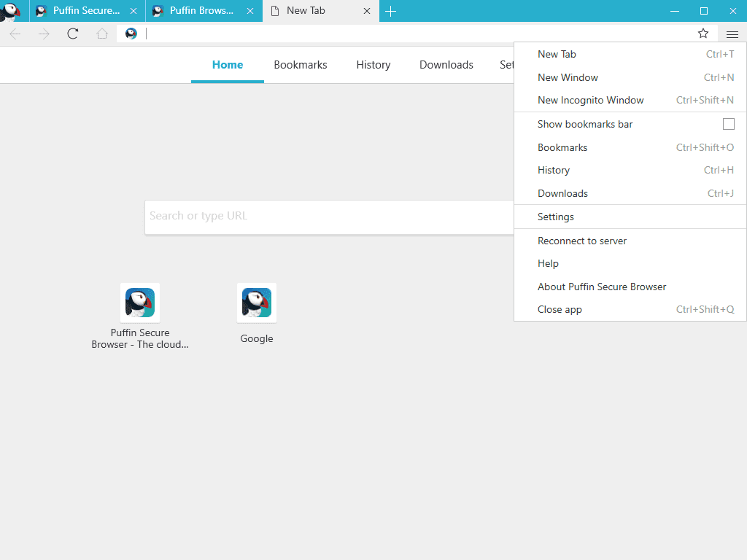Viewport: 747px width, 560px height.
Task: Choose New Window from the menu
Action: (630, 77)
